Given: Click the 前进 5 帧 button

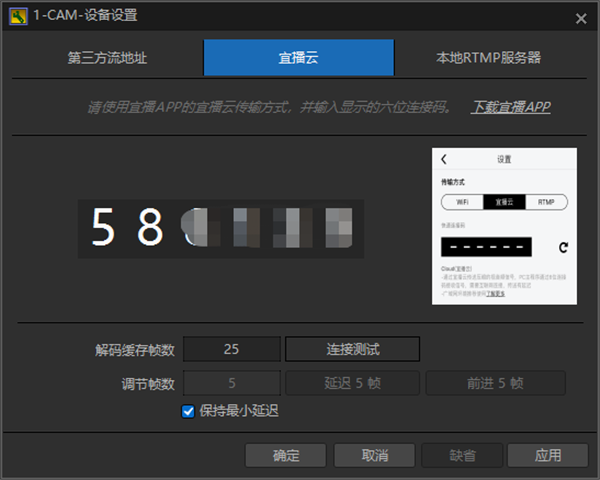Looking at the screenshot, I should [x=496, y=383].
